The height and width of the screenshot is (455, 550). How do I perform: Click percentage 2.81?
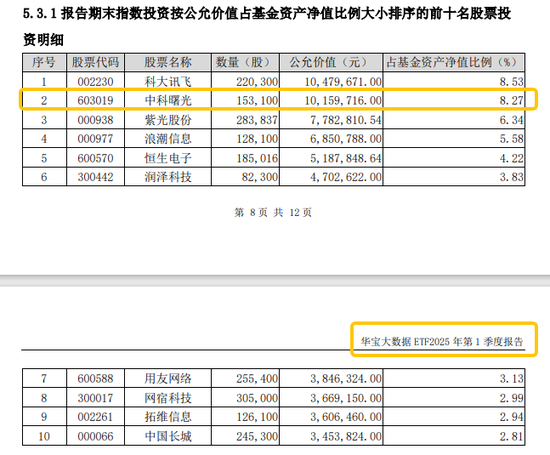click(x=511, y=436)
